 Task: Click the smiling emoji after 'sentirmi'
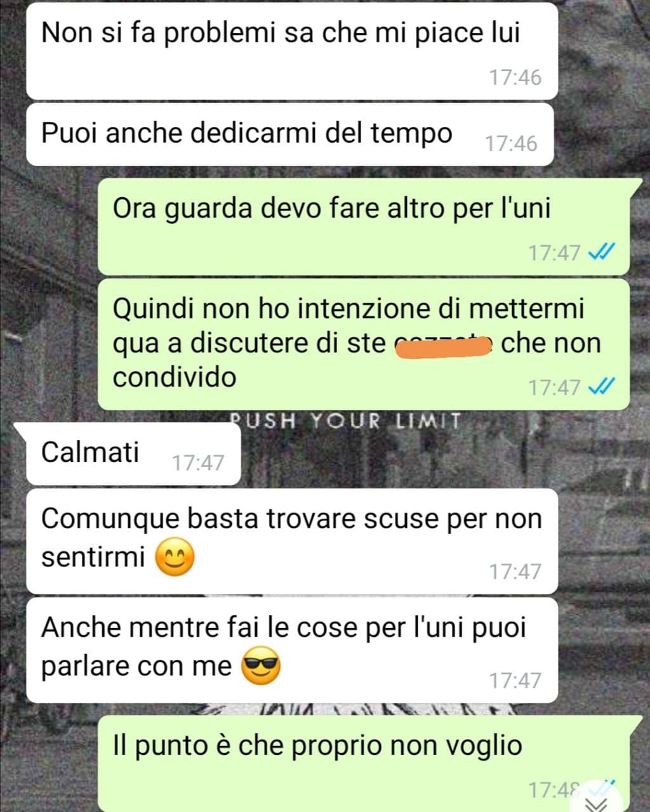point(175,557)
